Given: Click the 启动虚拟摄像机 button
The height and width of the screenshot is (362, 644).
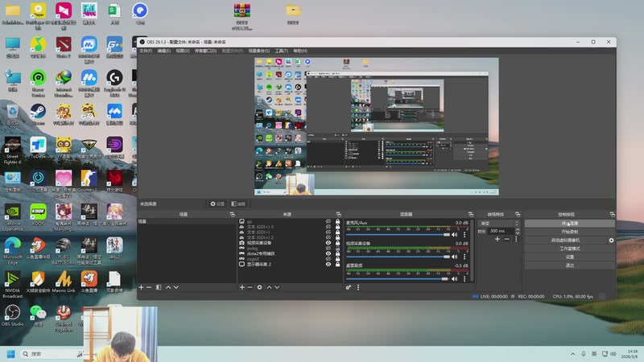Looking at the screenshot, I should pyautogui.click(x=566, y=241).
